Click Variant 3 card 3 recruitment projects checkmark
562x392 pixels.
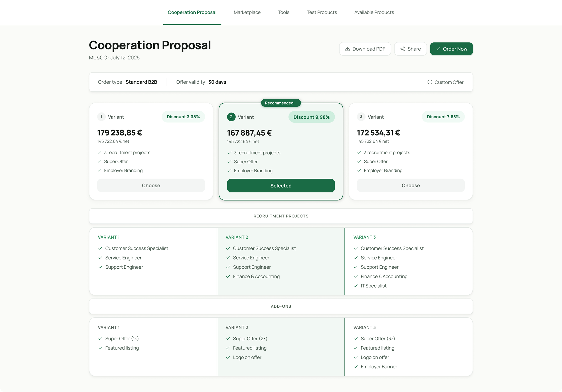tap(359, 152)
